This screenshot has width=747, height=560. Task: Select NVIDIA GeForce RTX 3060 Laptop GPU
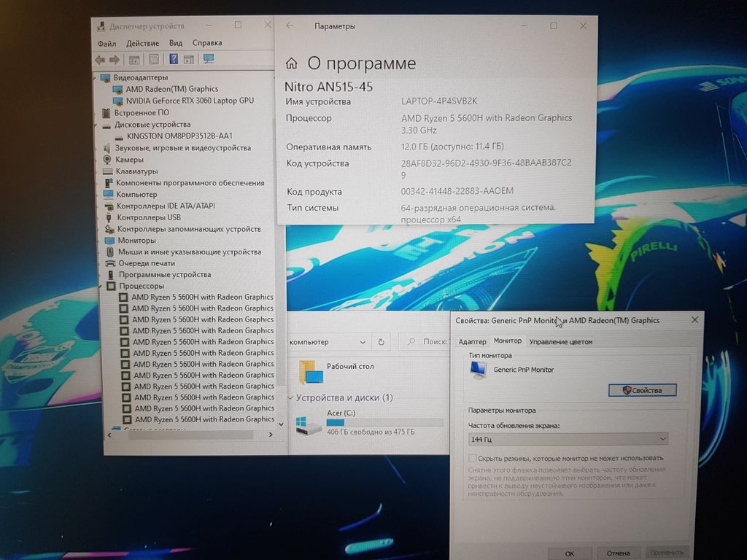coord(189,101)
